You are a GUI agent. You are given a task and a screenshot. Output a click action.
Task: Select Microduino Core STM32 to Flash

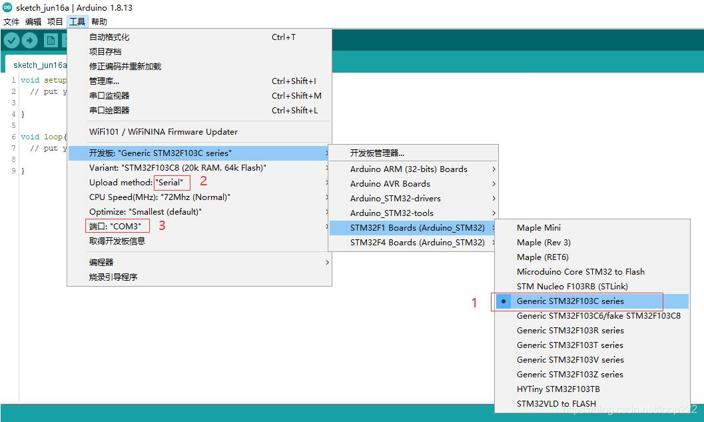point(592,272)
